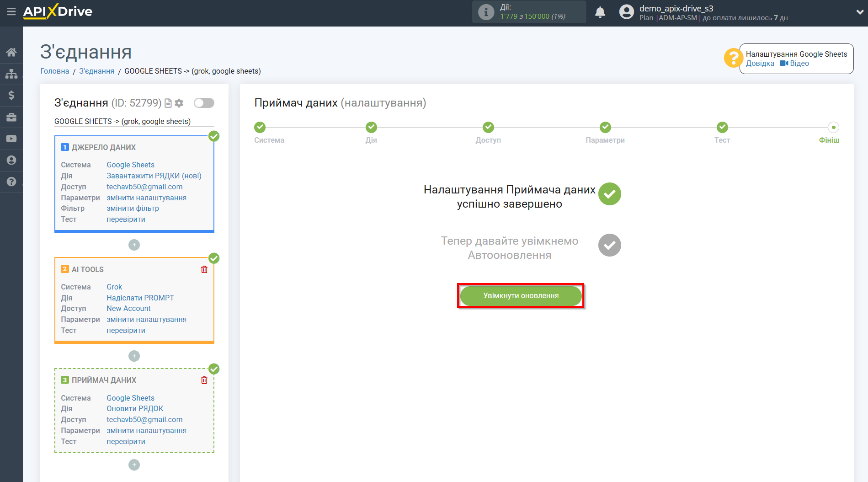Click the briefcase icon in the sidebar
Image resolution: width=868 pixels, height=482 pixels.
tap(11, 117)
